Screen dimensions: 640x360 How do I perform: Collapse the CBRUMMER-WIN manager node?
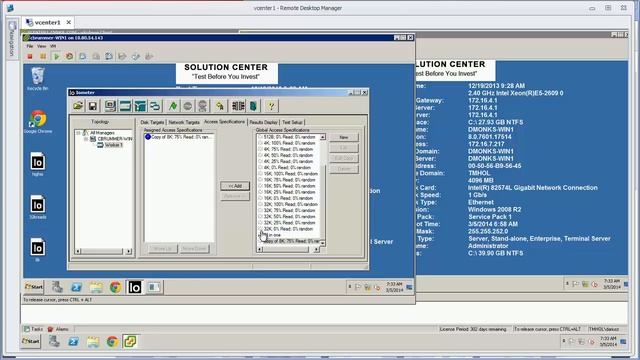point(86,139)
